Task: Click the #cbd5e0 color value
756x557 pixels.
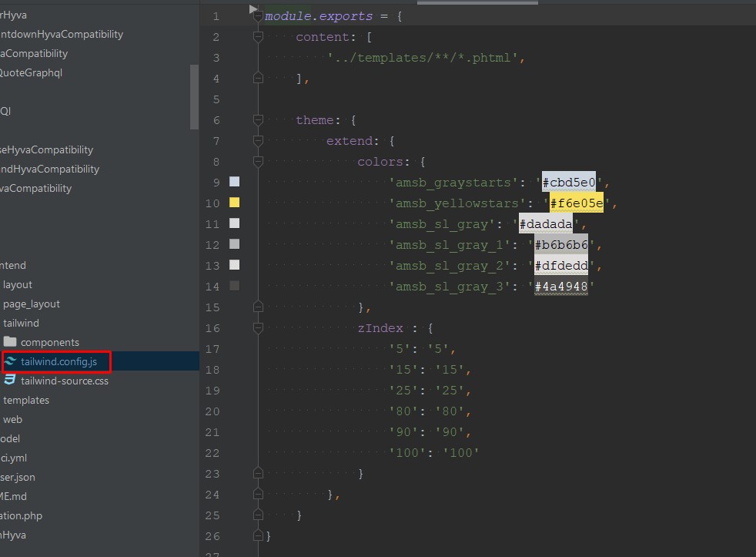Action: (568, 183)
